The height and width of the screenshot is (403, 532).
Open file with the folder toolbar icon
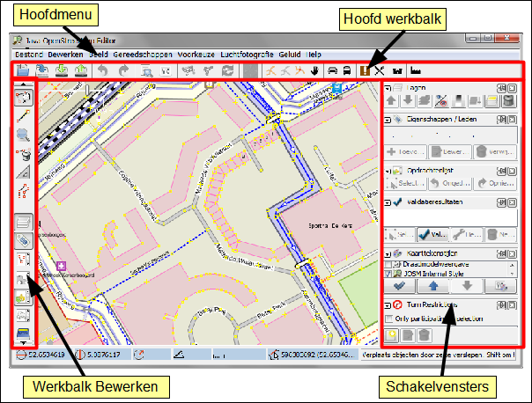[x=22, y=70]
